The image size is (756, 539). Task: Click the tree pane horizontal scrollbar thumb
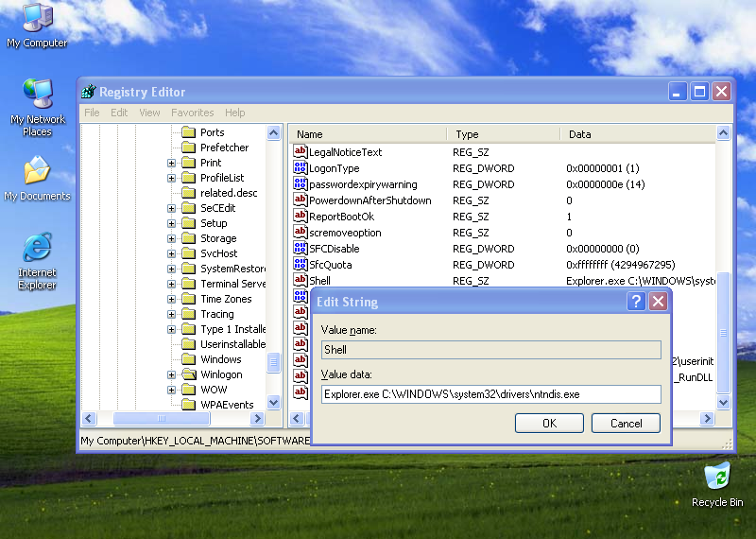(162, 418)
